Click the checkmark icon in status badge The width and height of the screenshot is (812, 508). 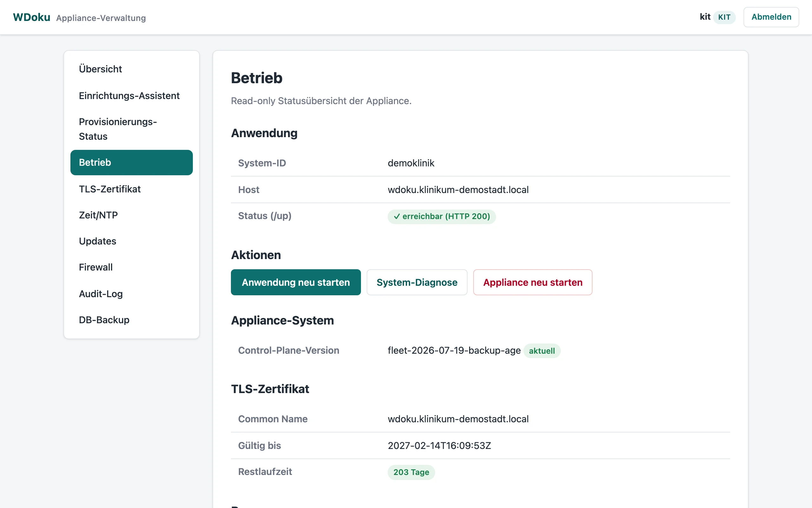(396, 217)
